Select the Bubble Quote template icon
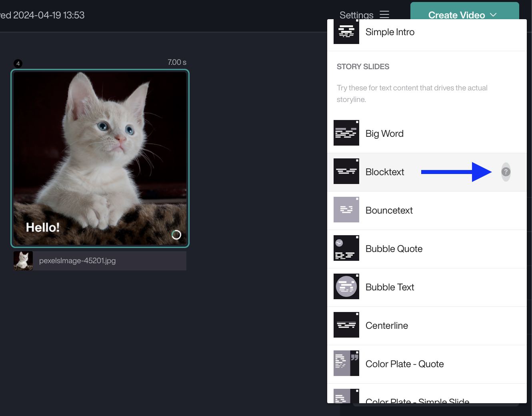Viewport: 532px width, 416px height. 346,248
